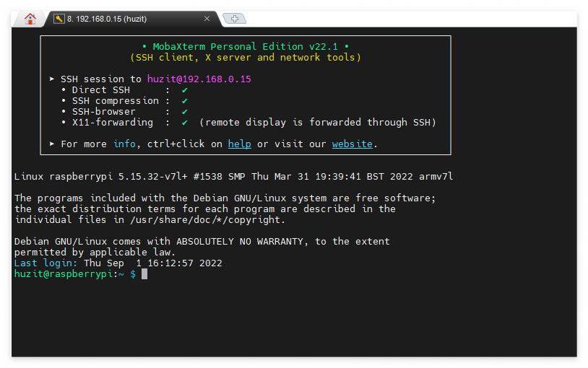
Task: Open a new tab with plus button
Action: click(x=234, y=18)
